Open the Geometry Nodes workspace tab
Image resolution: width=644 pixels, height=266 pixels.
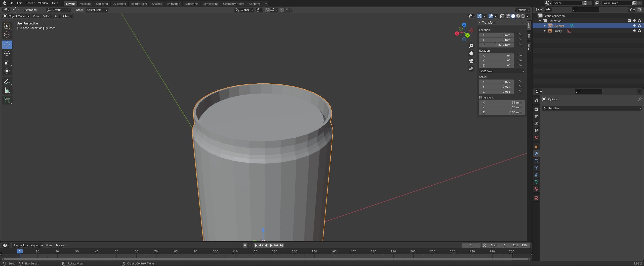pyautogui.click(x=233, y=4)
